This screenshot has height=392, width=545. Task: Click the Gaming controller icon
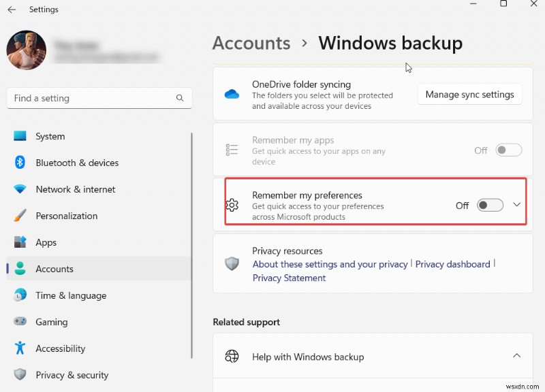[20, 321]
